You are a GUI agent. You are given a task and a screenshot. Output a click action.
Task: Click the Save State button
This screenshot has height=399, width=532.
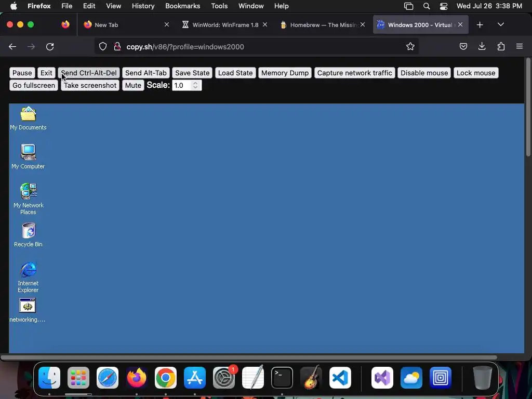[192, 73]
